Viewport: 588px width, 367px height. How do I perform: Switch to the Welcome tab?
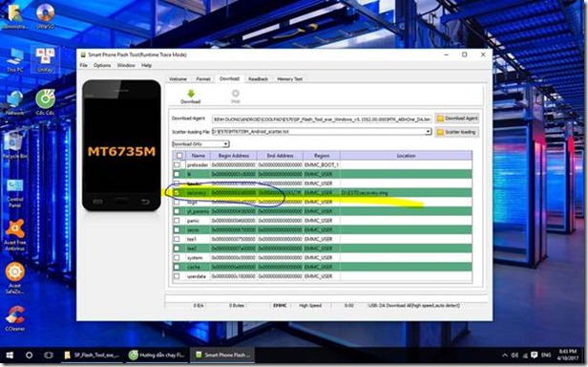coord(178,79)
